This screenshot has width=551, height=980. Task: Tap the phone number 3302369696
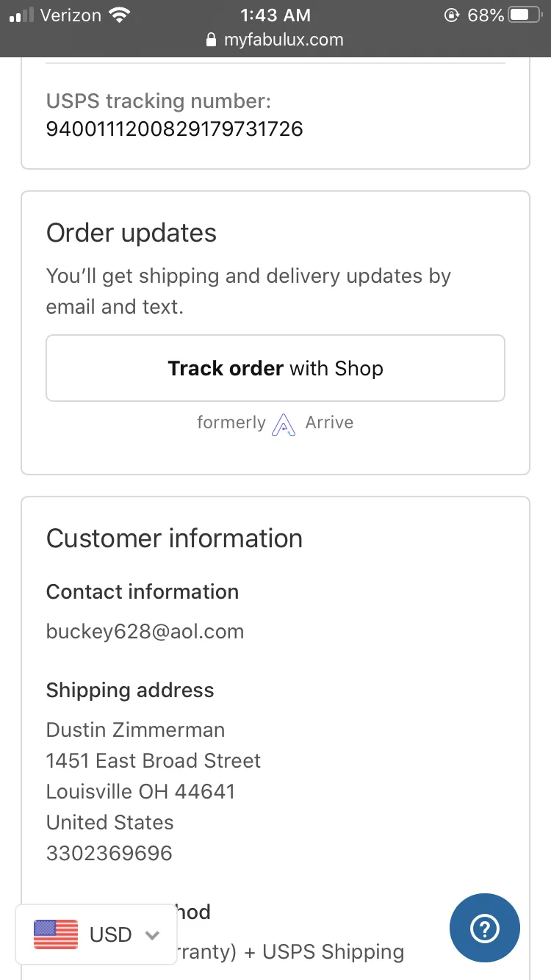pyautogui.click(x=109, y=854)
